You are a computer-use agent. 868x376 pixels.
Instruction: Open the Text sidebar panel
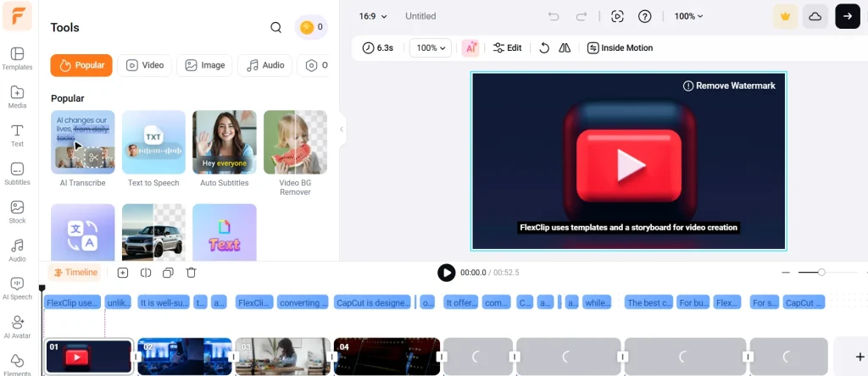17,135
